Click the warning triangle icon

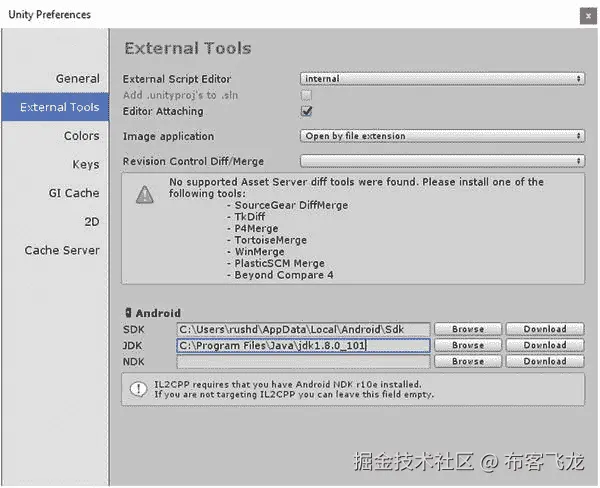[x=145, y=194]
